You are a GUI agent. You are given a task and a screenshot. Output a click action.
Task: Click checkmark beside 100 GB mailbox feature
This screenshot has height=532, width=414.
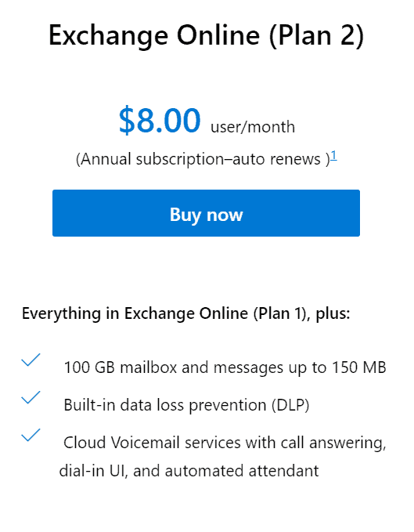coord(31,360)
